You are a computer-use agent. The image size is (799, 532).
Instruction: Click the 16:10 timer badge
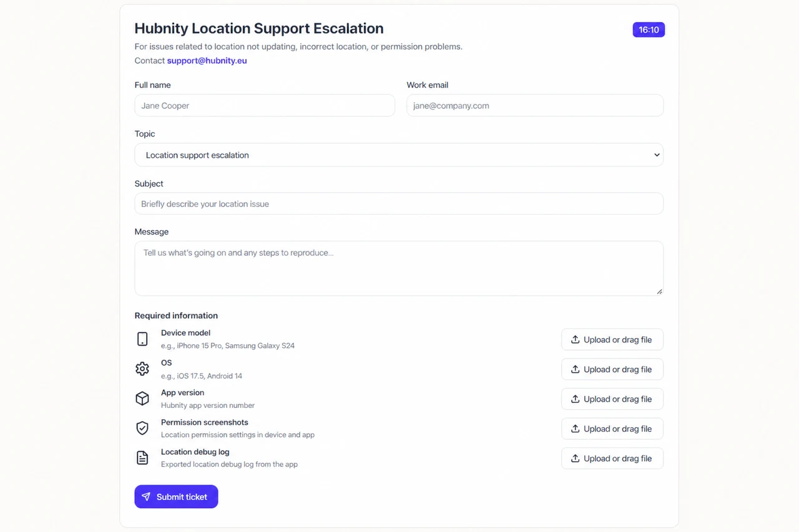[649, 29]
